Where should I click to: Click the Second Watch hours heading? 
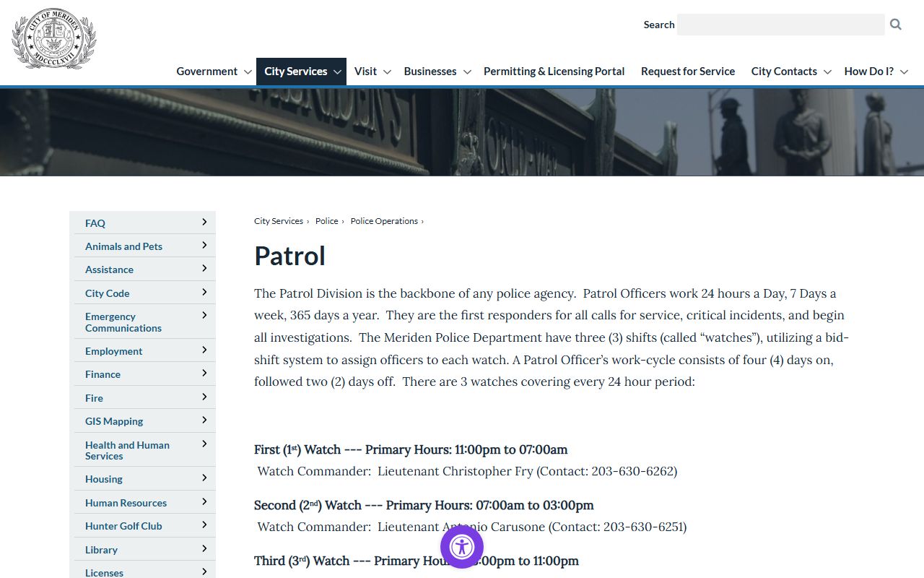click(424, 505)
